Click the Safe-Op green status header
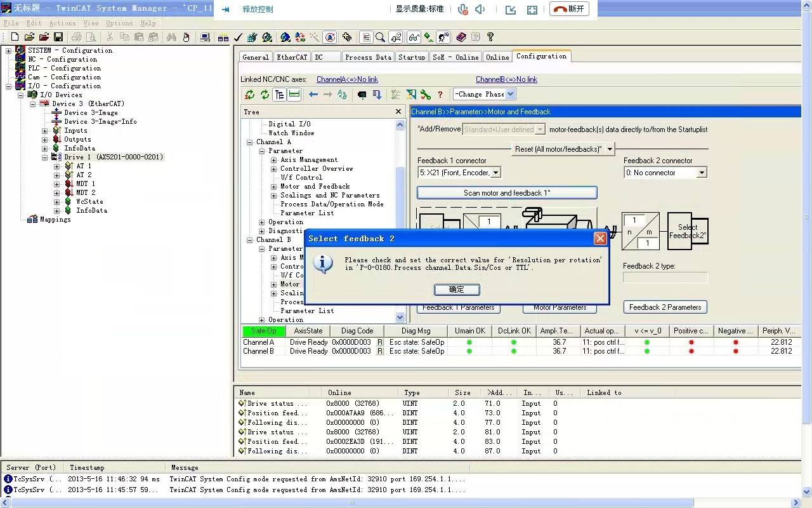 click(x=263, y=331)
